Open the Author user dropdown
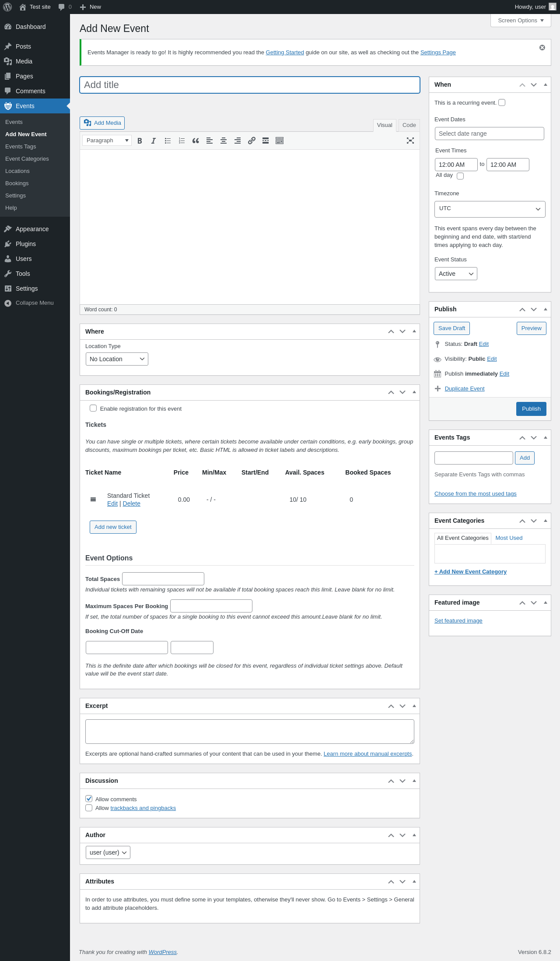560x961 pixels. coord(108,852)
